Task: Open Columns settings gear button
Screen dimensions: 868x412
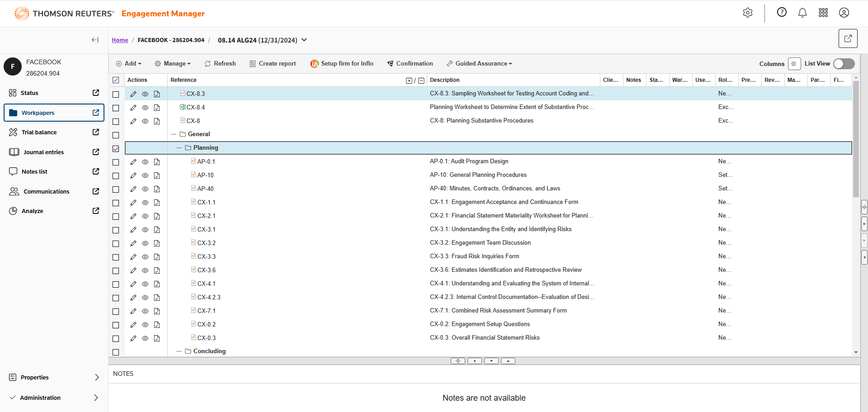Action: point(794,64)
